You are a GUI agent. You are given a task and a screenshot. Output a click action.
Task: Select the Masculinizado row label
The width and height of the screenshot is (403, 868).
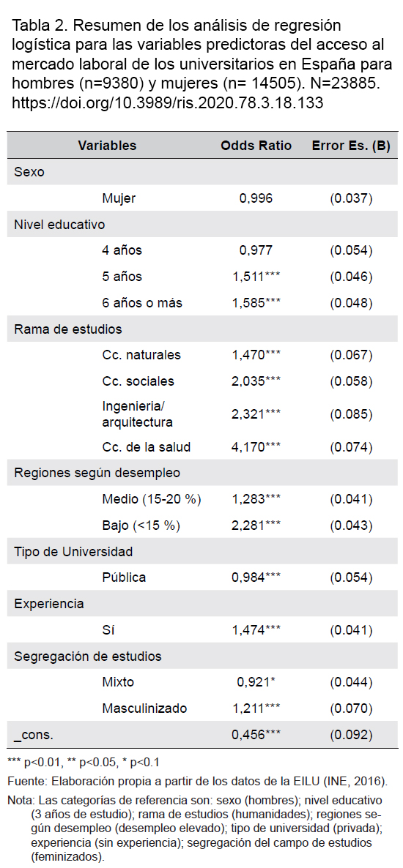(144, 708)
